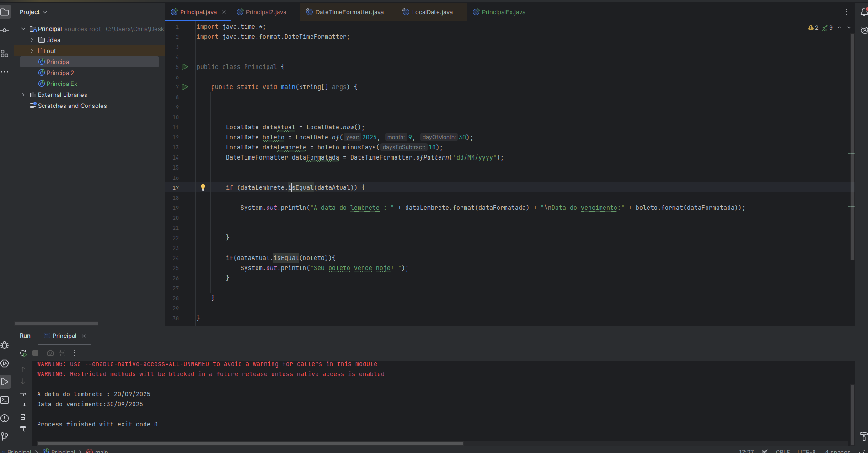Open the Project tool window icon
This screenshot has height=453, width=868.
pyautogui.click(x=5, y=12)
